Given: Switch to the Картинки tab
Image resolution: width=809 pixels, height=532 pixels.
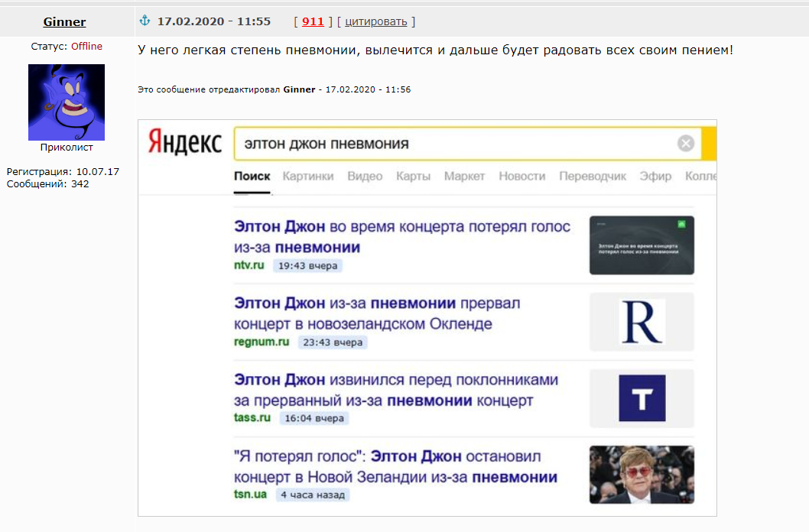Looking at the screenshot, I should point(308,177).
